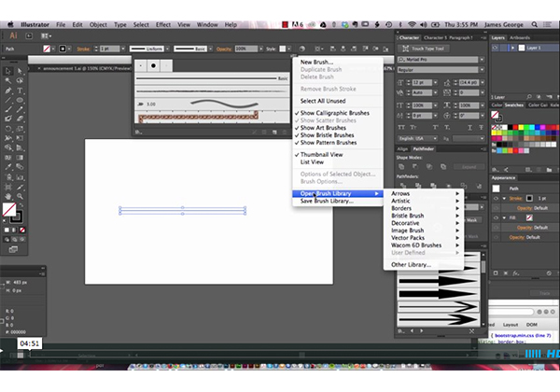Click the Unite shape mode icon
Viewport: 560px width, 392px height.
[x=401, y=167]
